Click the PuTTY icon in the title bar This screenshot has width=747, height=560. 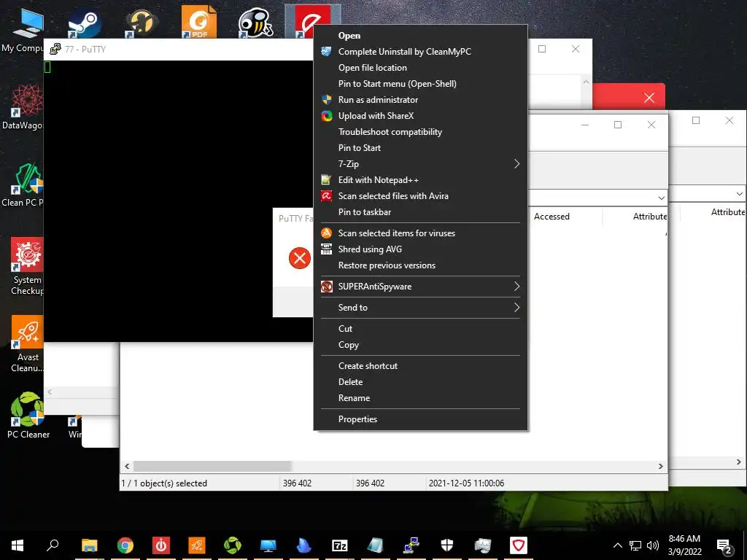(55, 49)
